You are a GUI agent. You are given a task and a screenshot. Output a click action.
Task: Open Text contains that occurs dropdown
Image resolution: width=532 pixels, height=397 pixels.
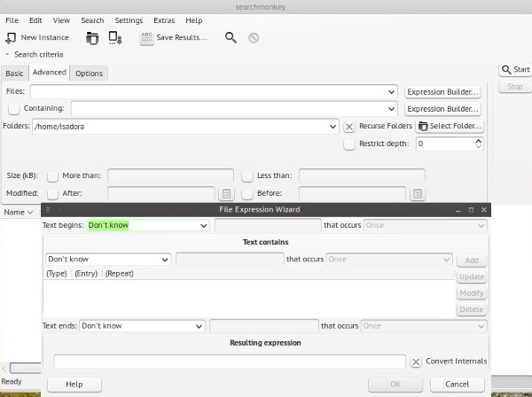[x=389, y=260]
